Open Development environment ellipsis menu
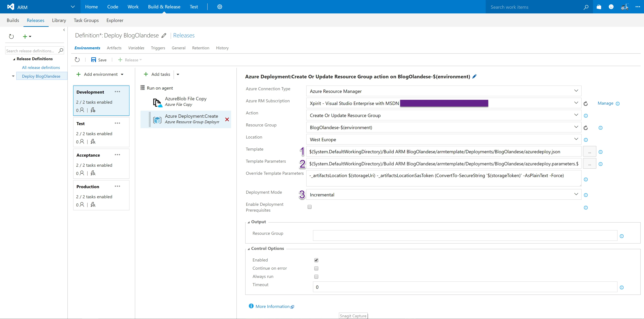 pos(117,92)
